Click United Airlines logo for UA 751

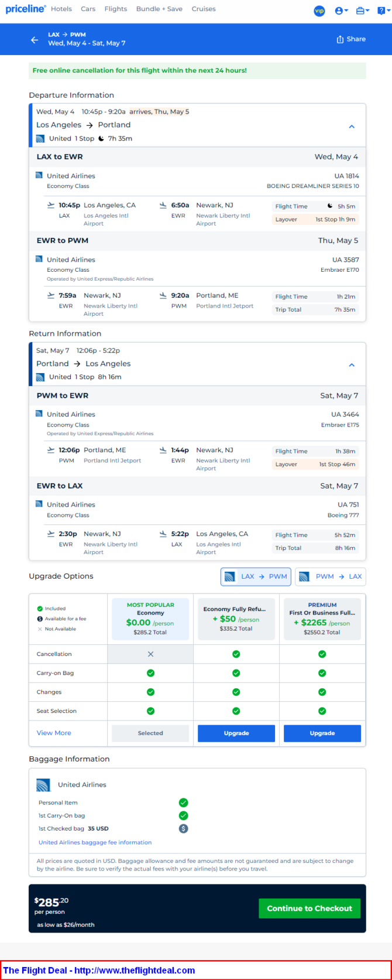[39, 504]
